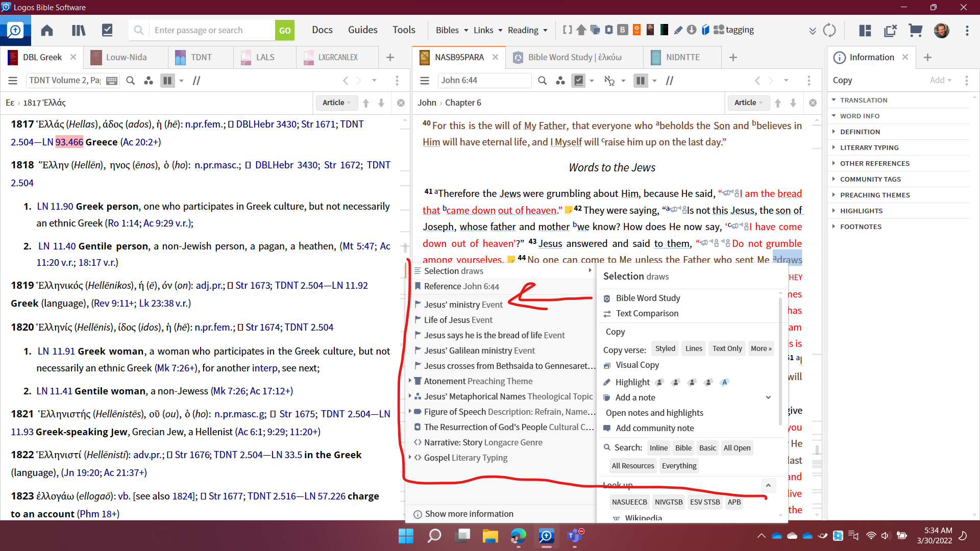Screen dimensions: 980x551
Task: Click the green GO button
Action: pos(285,30)
